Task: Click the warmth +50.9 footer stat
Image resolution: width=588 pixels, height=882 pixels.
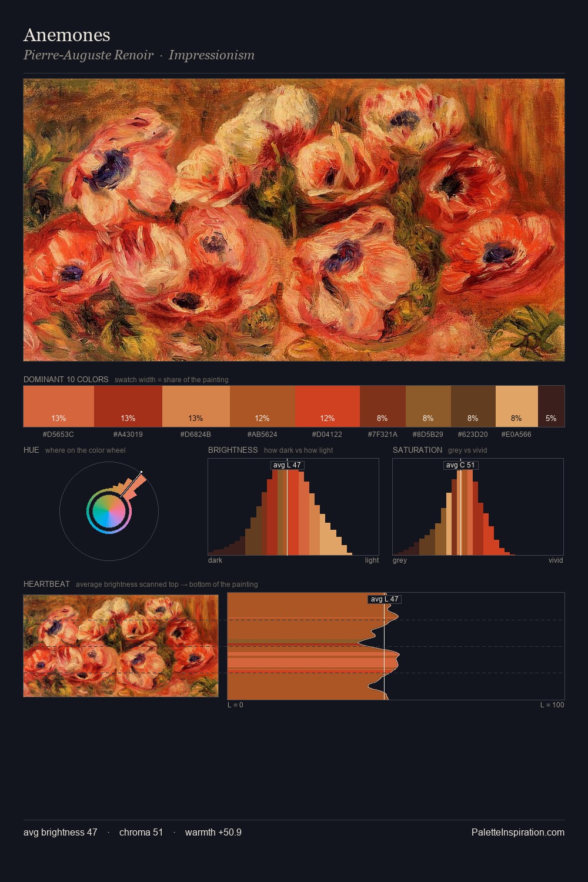Action: tap(213, 832)
